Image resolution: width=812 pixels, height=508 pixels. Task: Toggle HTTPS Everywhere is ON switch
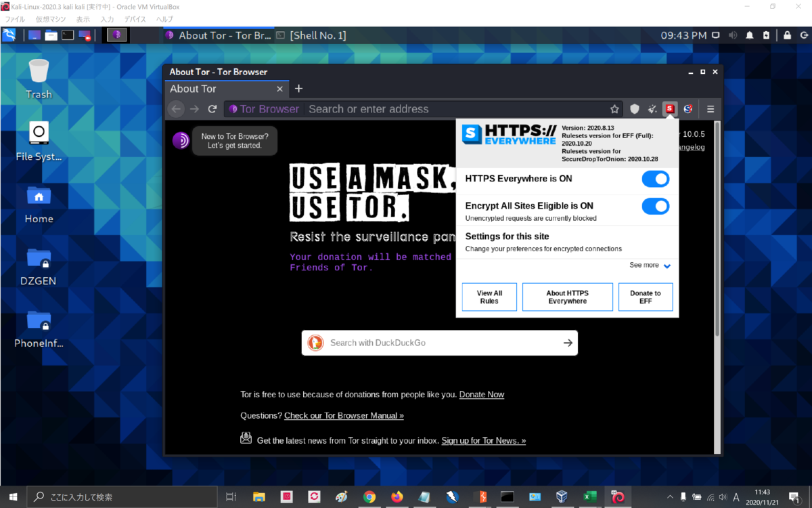click(x=655, y=179)
